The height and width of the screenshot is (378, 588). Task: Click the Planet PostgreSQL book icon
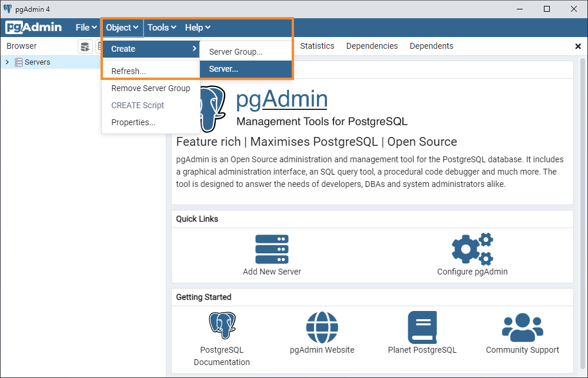click(x=422, y=327)
